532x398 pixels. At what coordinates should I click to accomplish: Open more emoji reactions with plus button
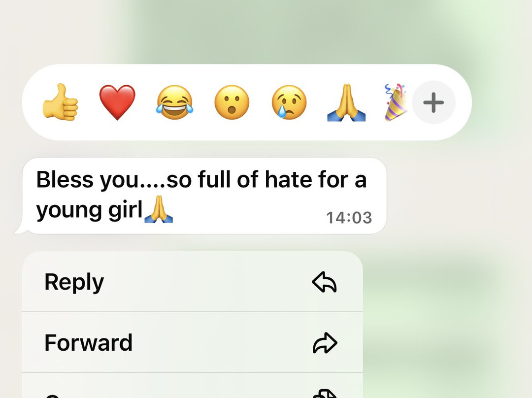click(x=433, y=102)
